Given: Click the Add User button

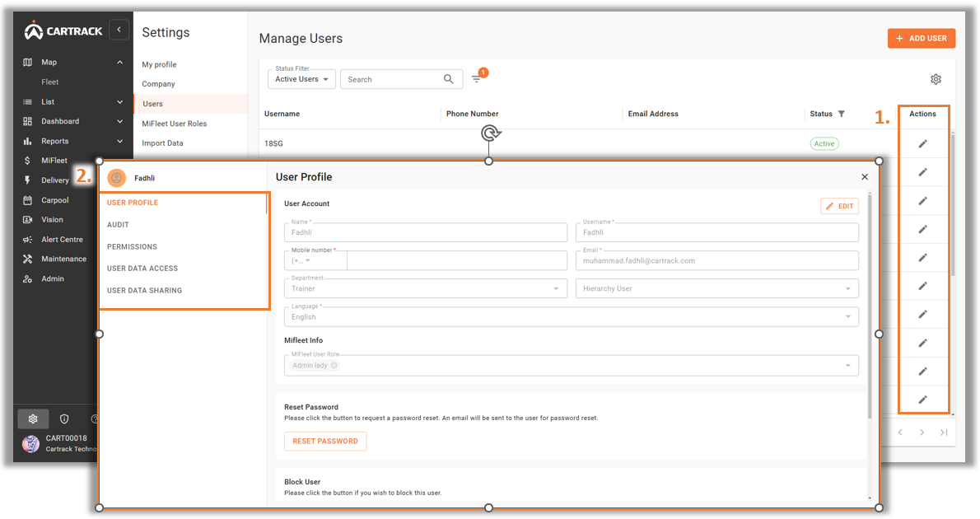Looking at the screenshot, I should 922,38.
